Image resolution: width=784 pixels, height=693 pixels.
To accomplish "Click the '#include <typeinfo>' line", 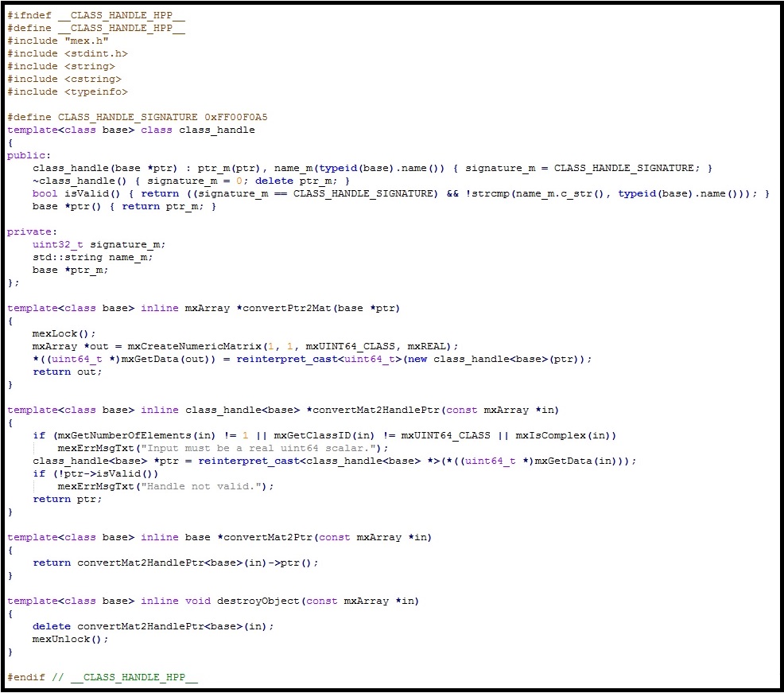I will click(x=68, y=92).
